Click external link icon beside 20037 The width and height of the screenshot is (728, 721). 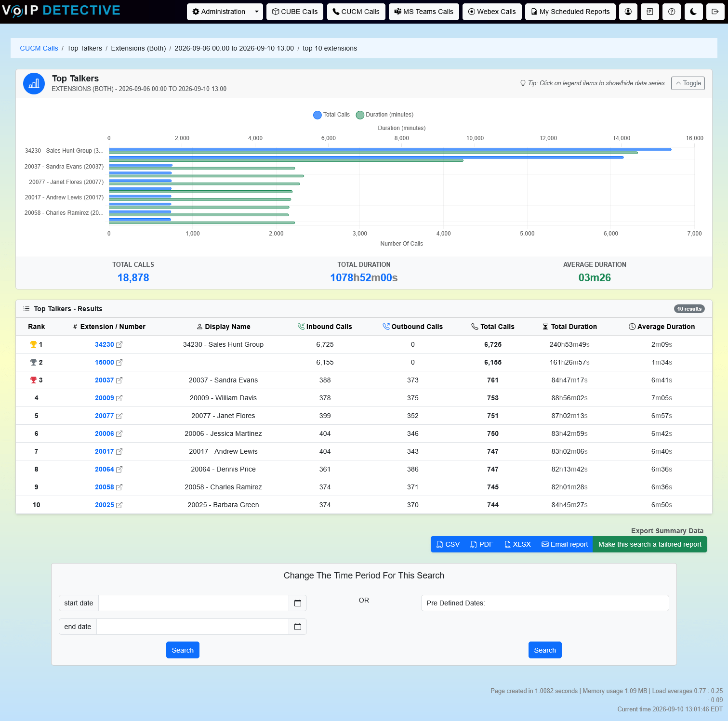119,380
